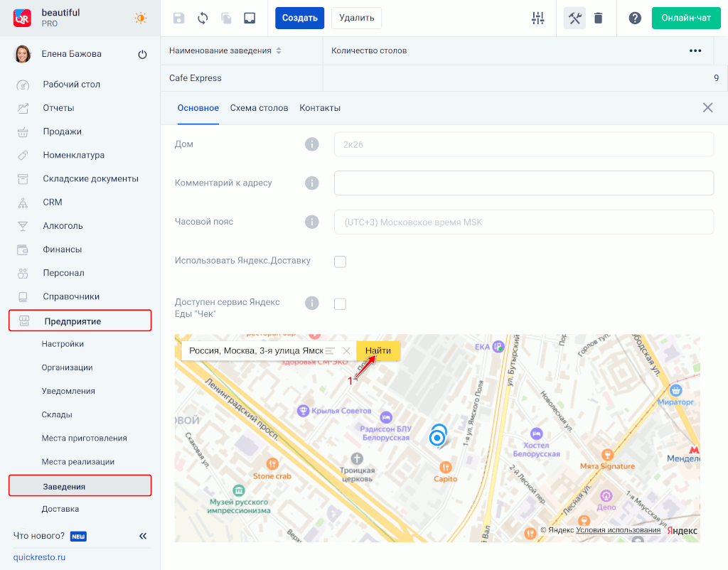Screen dimensions: 728x570
Task: Toggle the sun light-theme icon
Action: coord(141,18)
